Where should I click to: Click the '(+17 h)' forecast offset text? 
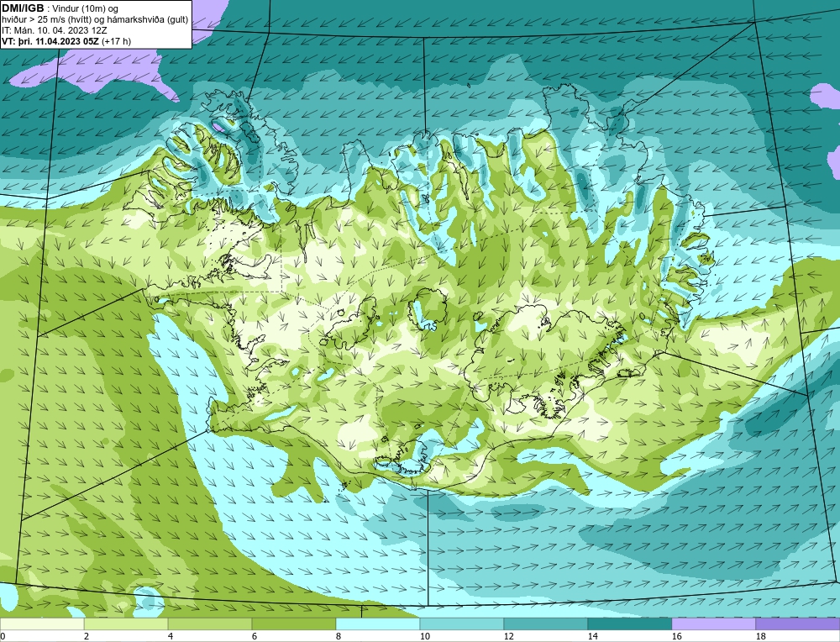(x=116, y=41)
